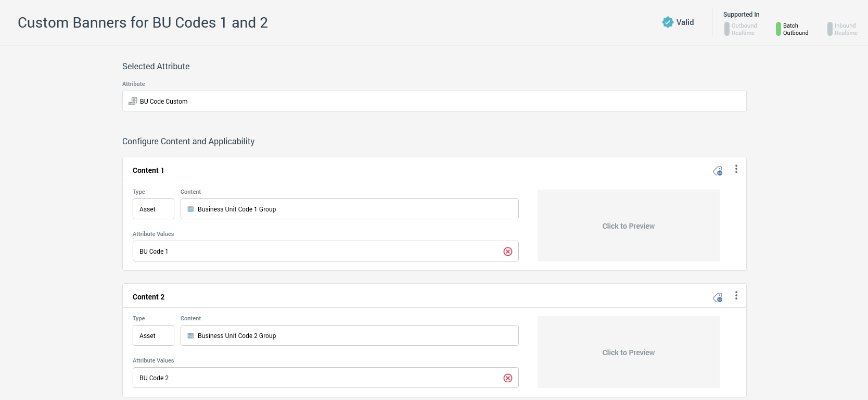Screen dimensions: 868x400
Task: Select the Business Unit Code 1 Group field
Action: click(x=349, y=209)
